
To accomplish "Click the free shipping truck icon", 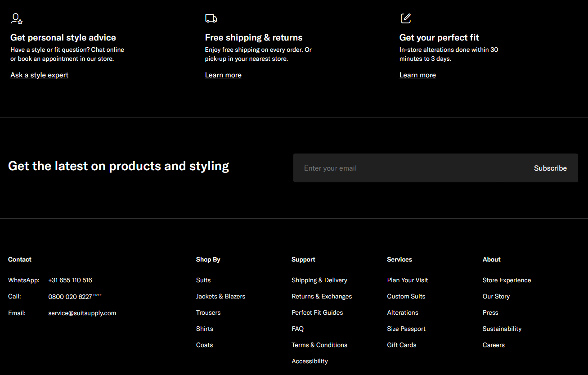I will 211,18.
